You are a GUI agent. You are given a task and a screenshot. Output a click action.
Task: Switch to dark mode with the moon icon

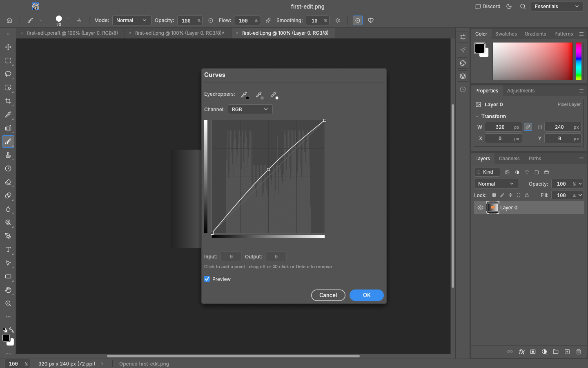click(x=509, y=7)
